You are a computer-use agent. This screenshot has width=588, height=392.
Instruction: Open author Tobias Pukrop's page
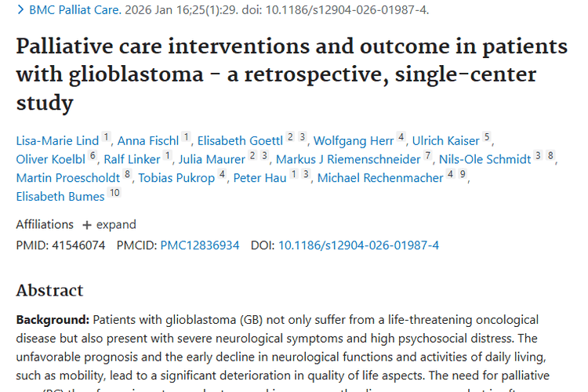(176, 178)
